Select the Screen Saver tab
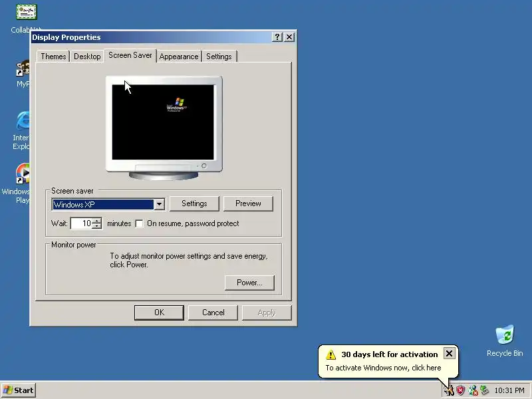The height and width of the screenshot is (399, 532). (130, 55)
